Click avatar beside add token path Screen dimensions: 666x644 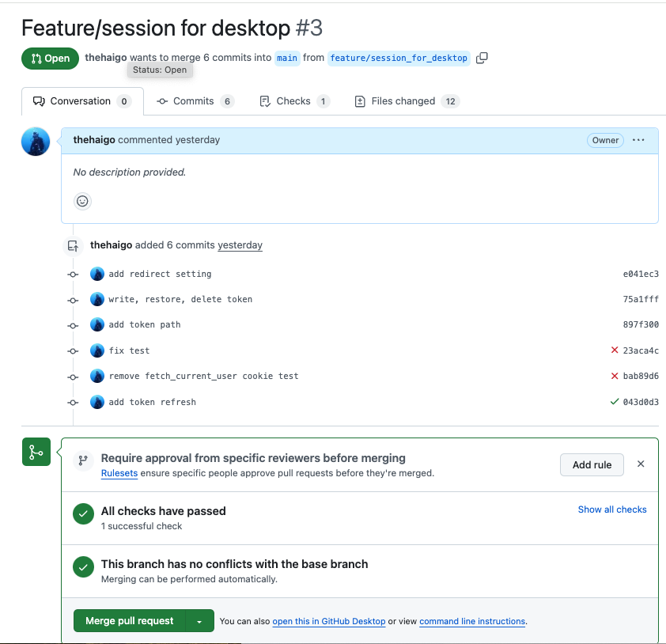tap(97, 325)
